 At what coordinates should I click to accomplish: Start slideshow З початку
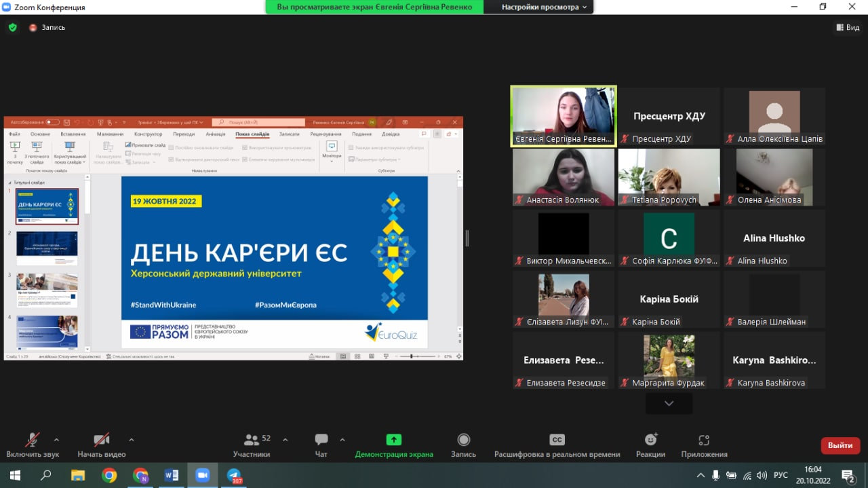pos(15,153)
